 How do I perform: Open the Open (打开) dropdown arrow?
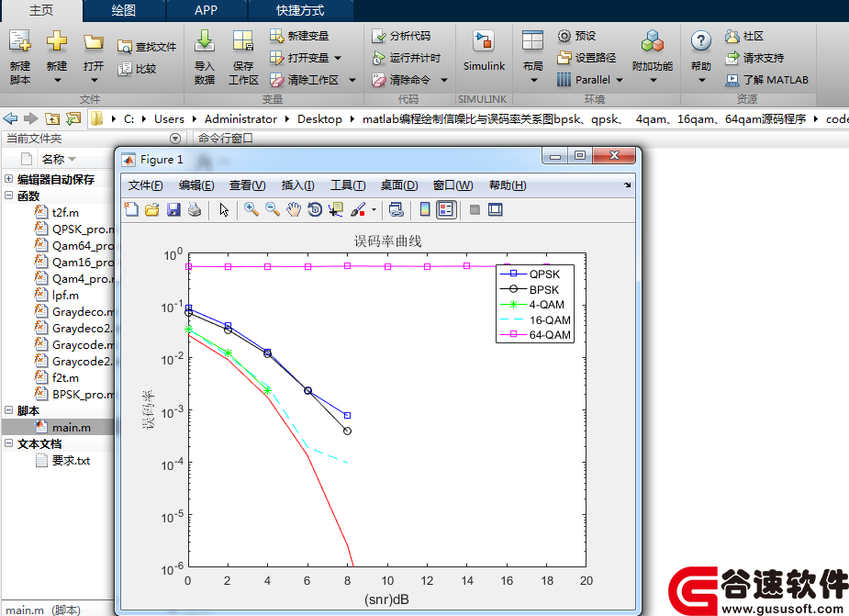click(94, 80)
